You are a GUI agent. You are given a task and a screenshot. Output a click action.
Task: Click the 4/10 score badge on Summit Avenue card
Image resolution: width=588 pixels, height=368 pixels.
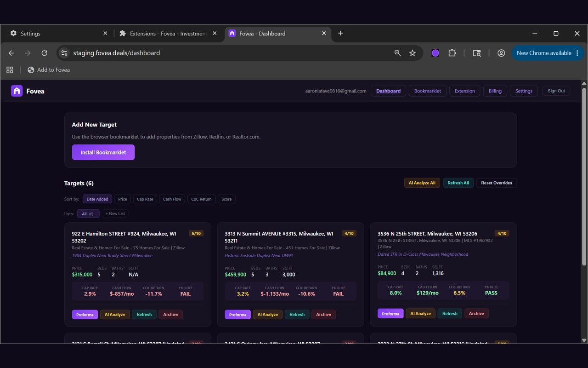pos(349,234)
